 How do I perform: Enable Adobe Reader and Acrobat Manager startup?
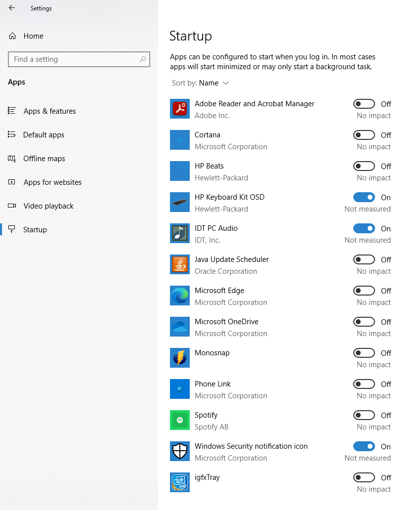pyautogui.click(x=364, y=104)
